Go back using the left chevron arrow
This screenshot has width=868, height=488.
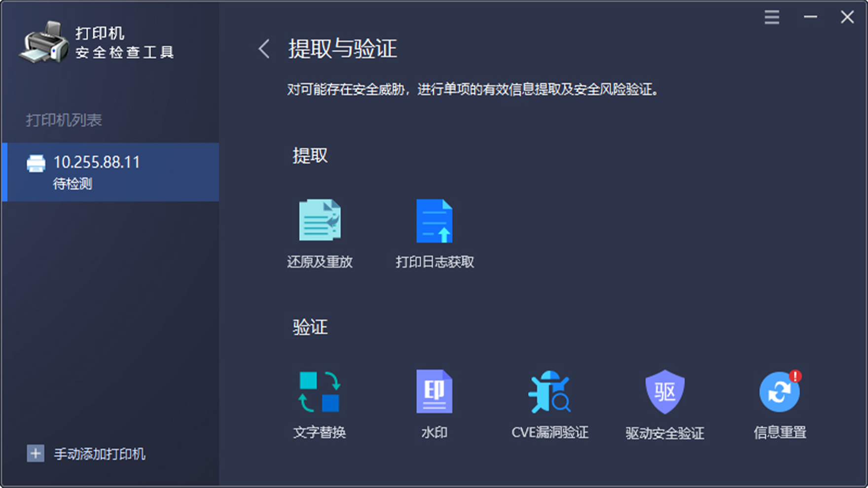pyautogui.click(x=264, y=49)
